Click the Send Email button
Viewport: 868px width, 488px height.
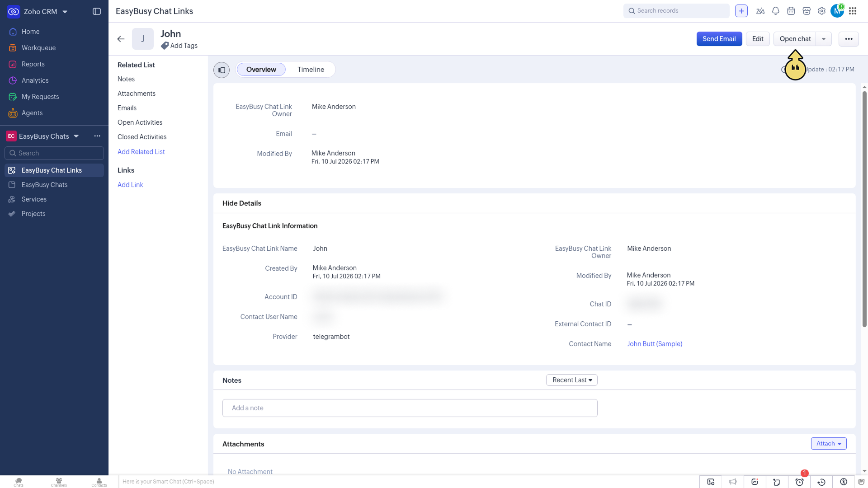pos(719,39)
